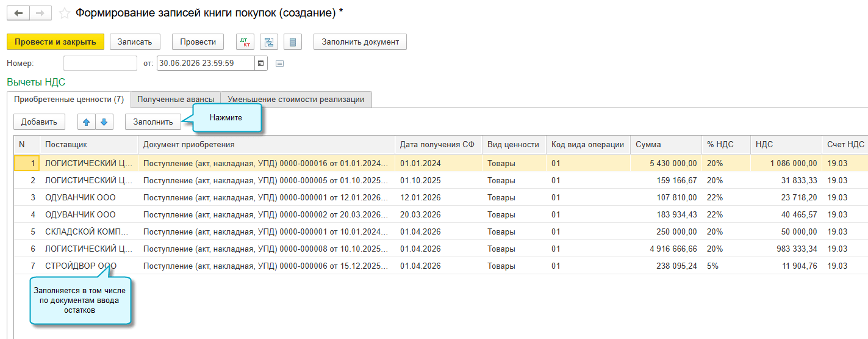Sort by the Поставщик column header
Image resolution: width=868 pixels, height=339 pixels.
click(89, 145)
